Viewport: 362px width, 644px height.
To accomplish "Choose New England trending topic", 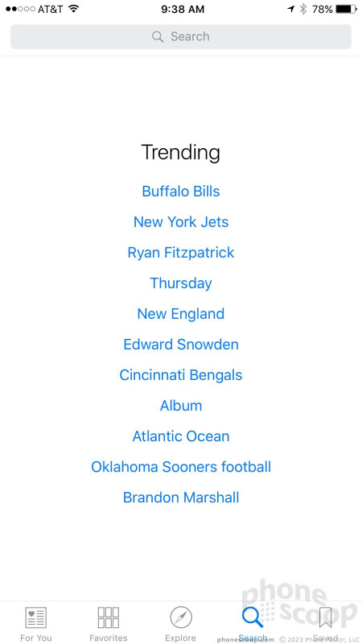I will tap(181, 314).
